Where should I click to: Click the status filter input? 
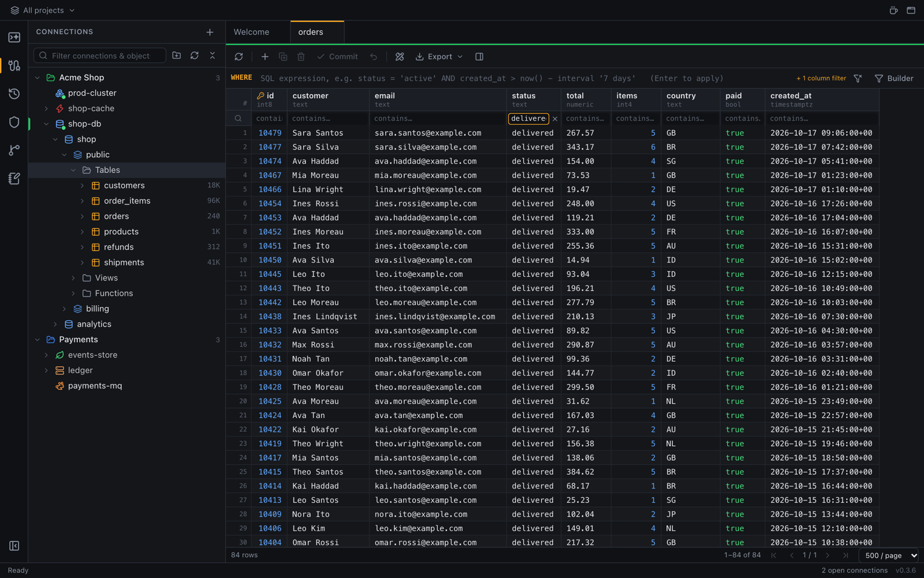(528, 118)
